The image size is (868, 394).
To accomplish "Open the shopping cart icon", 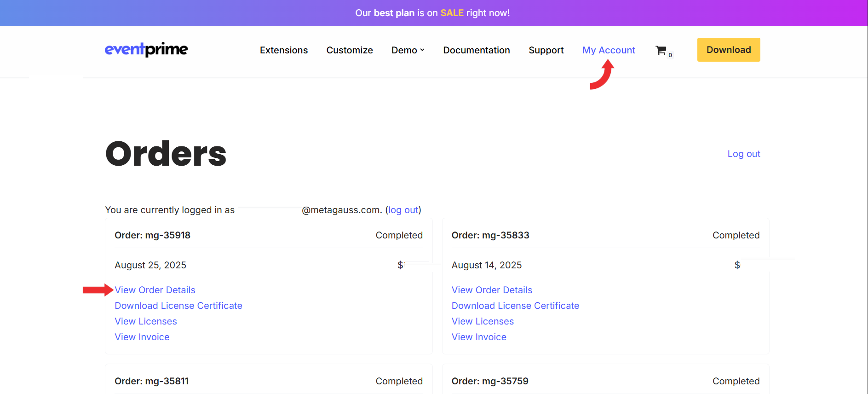I will [x=661, y=50].
